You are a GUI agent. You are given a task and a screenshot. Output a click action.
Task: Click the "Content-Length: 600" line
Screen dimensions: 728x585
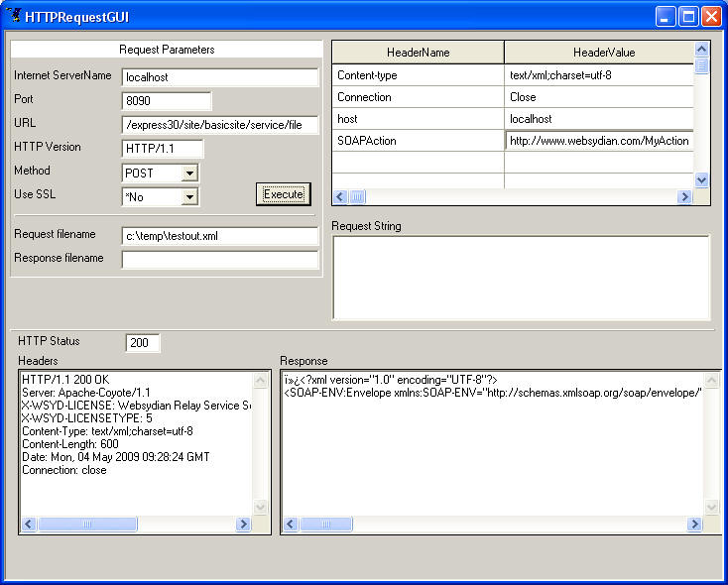(x=70, y=444)
